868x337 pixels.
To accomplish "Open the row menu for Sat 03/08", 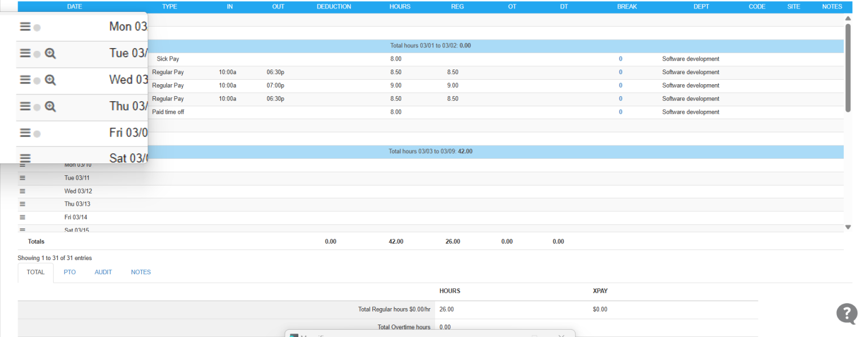I will (x=25, y=158).
